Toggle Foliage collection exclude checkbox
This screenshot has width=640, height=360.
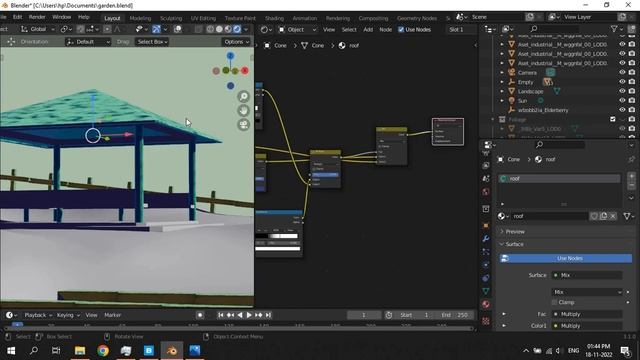[x=613, y=119]
